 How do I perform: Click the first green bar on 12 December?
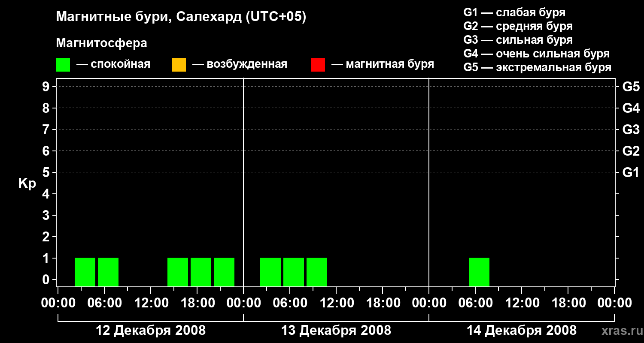pos(85,272)
